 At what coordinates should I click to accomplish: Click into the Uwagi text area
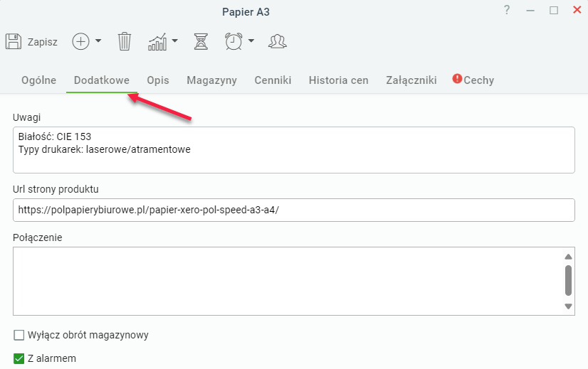tap(293, 150)
